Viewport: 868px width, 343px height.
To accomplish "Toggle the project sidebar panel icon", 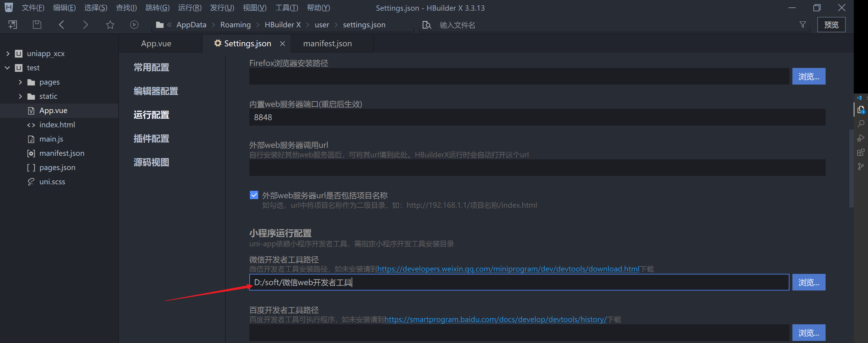I will 13,25.
